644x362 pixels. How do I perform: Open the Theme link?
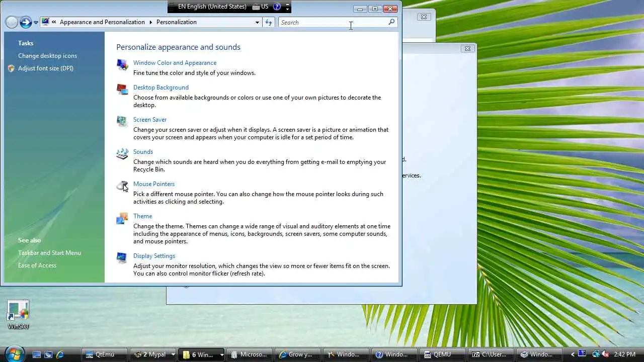[142, 216]
